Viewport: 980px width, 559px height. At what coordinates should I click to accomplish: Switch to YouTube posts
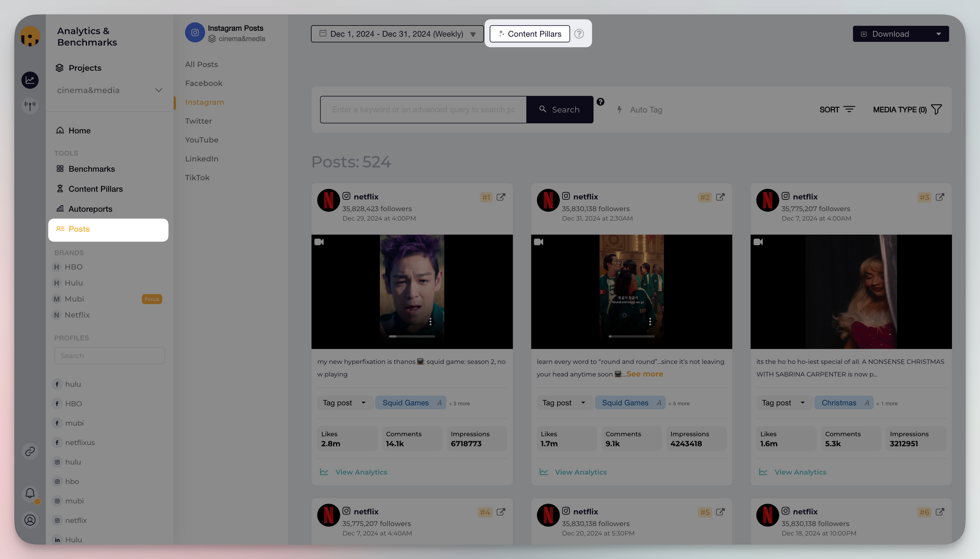pos(202,140)
